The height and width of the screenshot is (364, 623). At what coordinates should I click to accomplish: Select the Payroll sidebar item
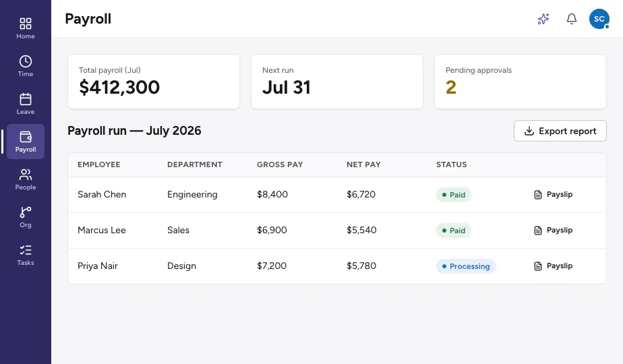pyautogui.click(x=26, y=142)
